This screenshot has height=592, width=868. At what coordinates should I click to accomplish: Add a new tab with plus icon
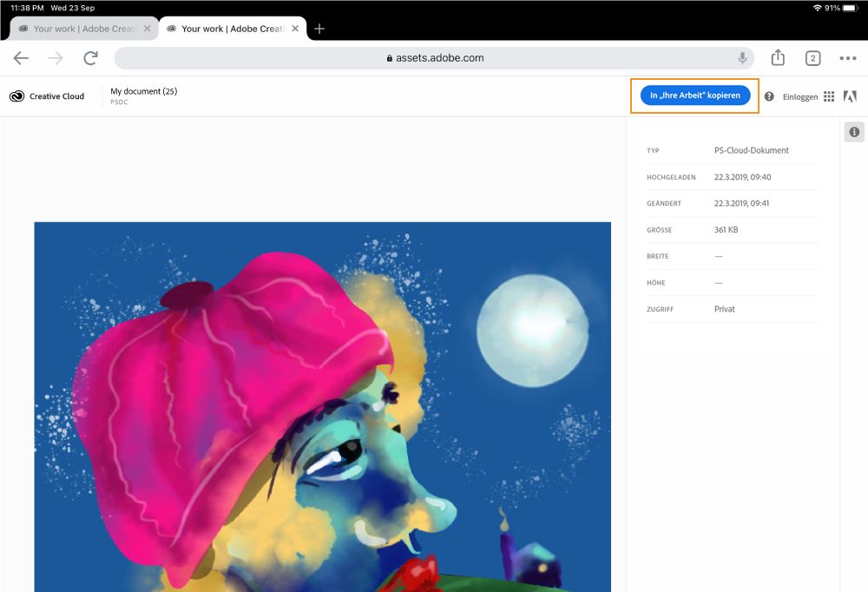(x=319, y=29)
